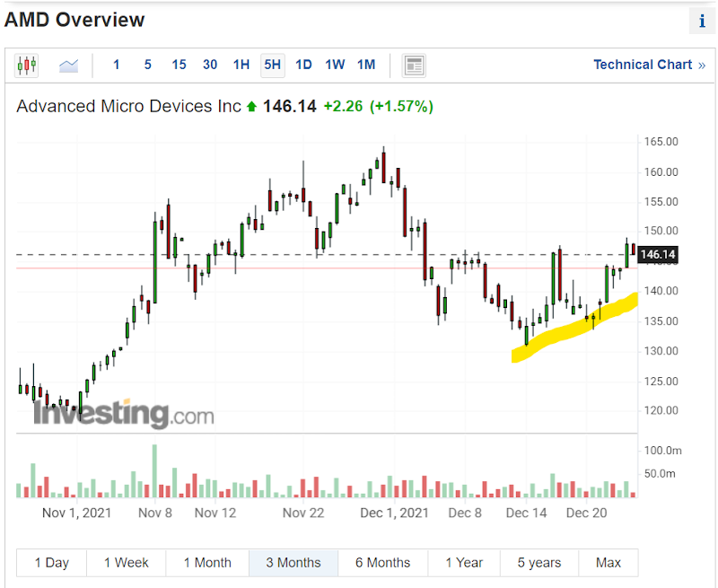The height and width of the screenshot is (588, 718).
Task: Switch to the 1 Day range tab
Action: [x=52, y=563]
